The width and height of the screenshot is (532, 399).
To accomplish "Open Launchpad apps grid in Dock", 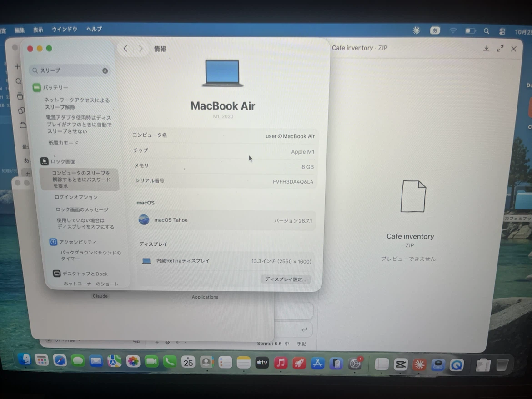I will (42, 360).
